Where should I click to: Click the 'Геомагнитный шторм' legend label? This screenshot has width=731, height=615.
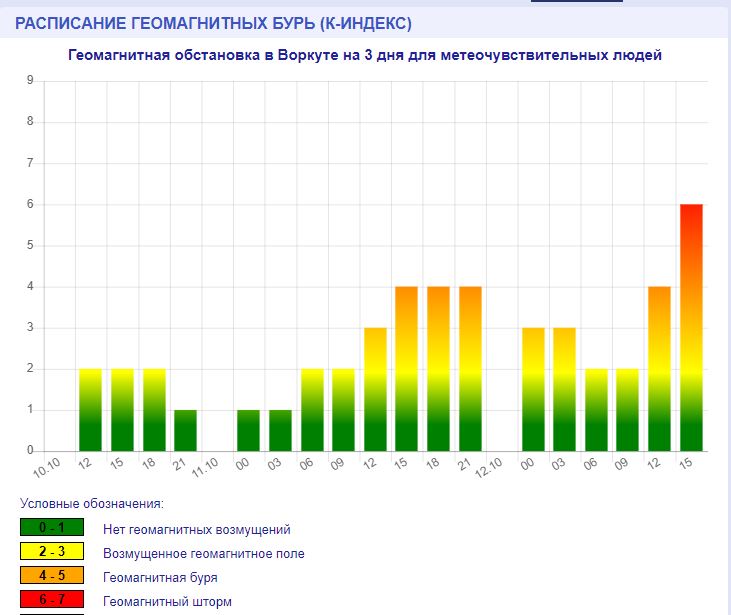tap(167, 601)
